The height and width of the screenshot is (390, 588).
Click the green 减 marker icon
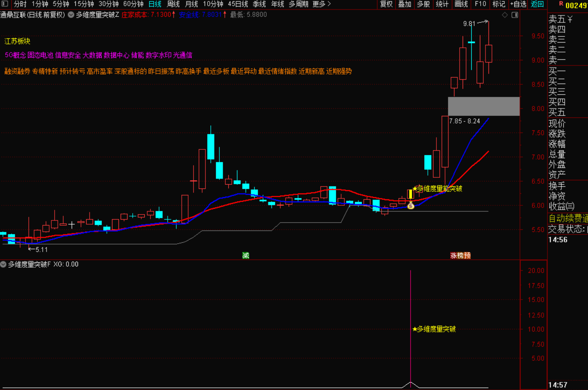246,256
